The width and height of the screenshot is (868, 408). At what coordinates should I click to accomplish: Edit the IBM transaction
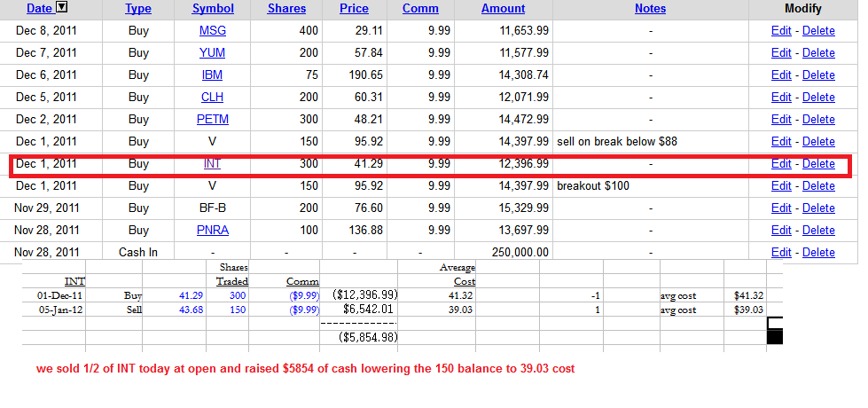click(x=781, y=75)
